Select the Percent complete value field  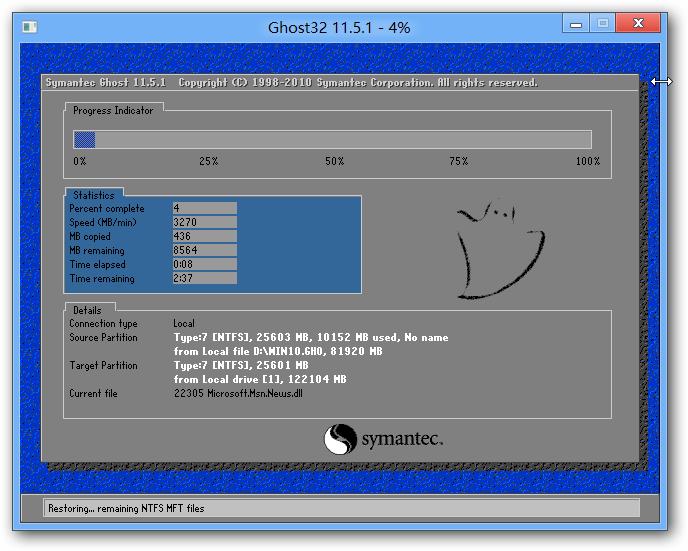[x=204, y=209]
